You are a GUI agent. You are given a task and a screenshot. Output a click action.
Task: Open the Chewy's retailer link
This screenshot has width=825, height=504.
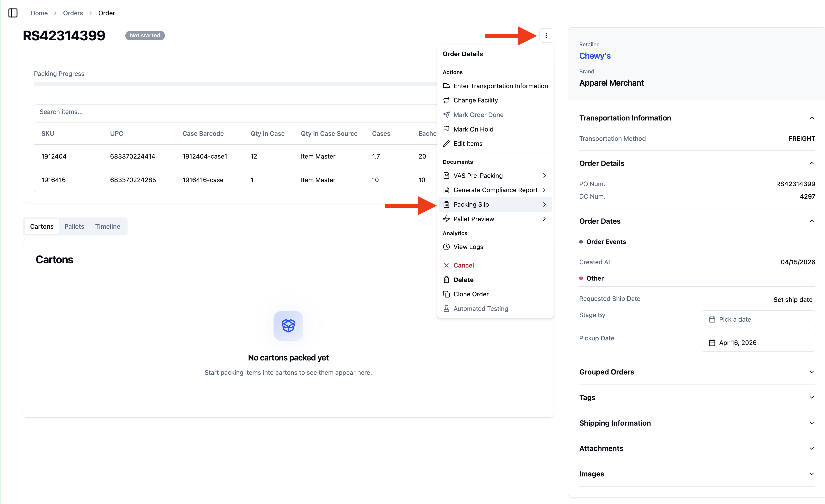pyautogui.click(x=595, y=56)
